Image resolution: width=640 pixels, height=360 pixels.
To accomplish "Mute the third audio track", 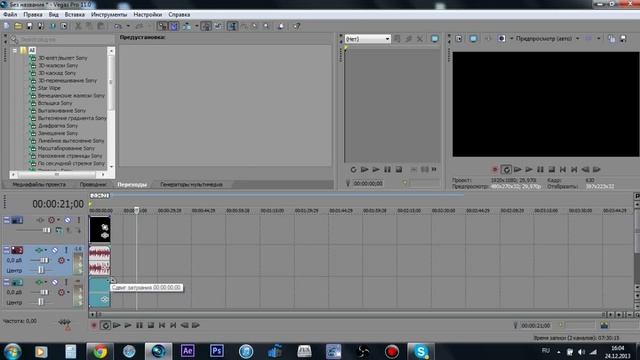I will (x=55, y=282).
